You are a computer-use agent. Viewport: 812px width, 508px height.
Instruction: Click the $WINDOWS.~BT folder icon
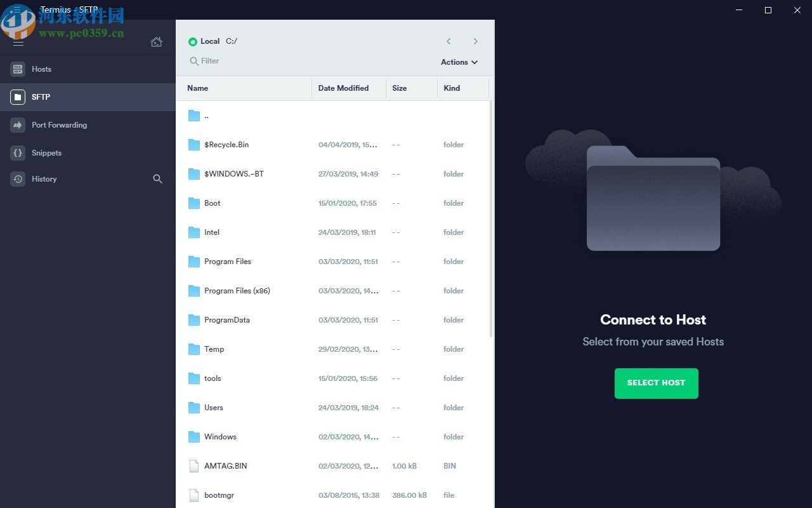tap(194, 174)
